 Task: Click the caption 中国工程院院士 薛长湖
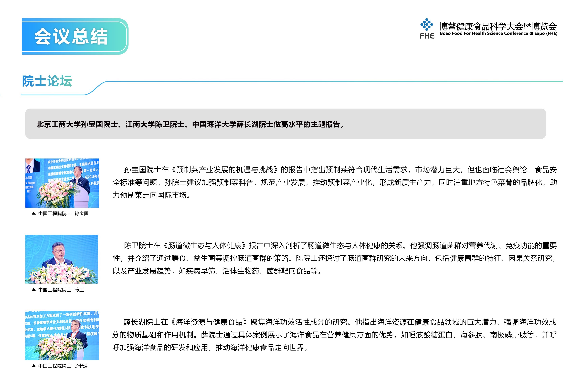click(63, 366)
